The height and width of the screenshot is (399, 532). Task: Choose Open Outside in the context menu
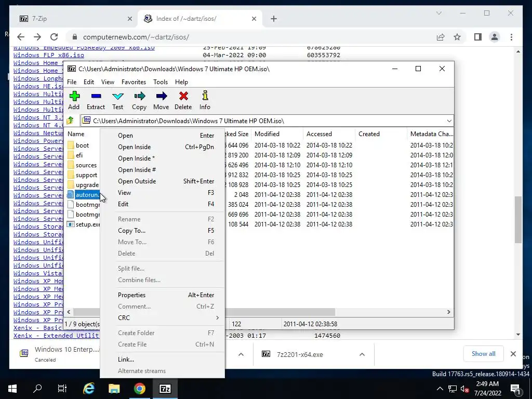[163, 181]
